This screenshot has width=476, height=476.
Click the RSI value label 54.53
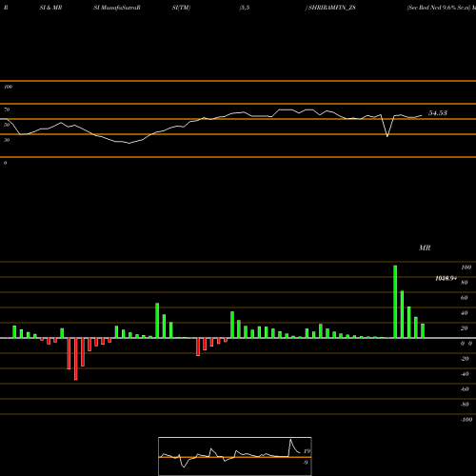[438, 113]
